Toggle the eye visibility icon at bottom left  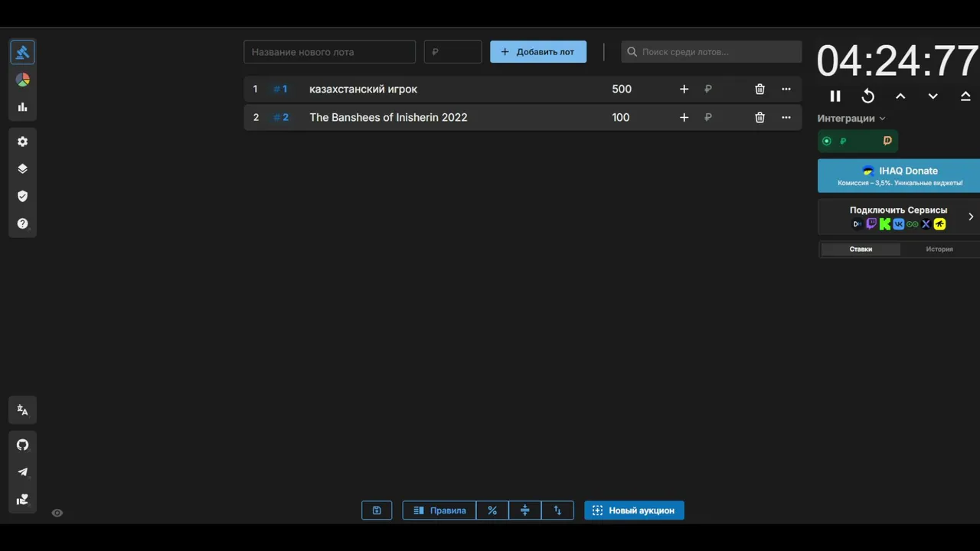coord(57,513)
